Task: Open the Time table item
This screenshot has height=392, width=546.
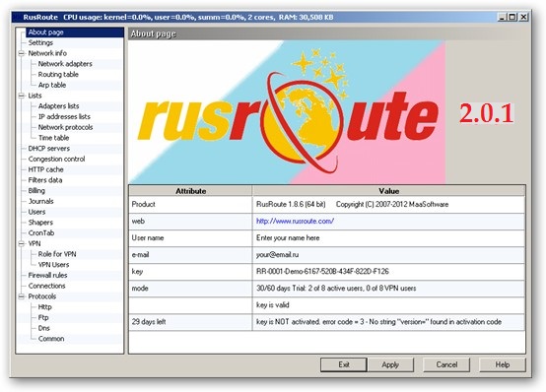Action: tap(53, 138)
